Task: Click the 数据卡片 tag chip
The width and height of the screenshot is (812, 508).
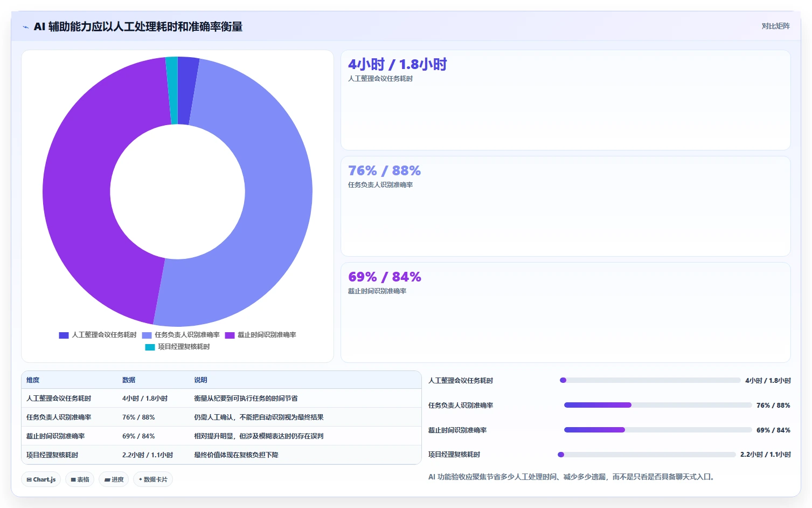Action: 153,479
